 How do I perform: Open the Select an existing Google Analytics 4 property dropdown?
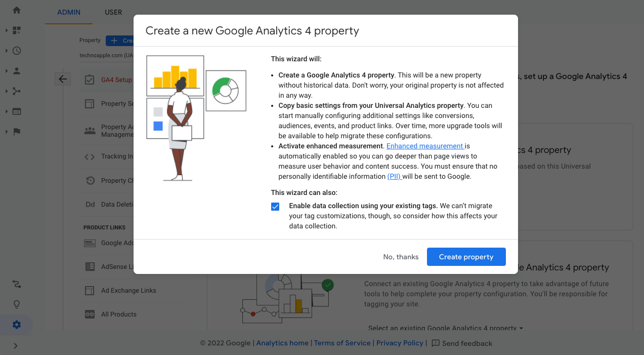coord(444,328)
